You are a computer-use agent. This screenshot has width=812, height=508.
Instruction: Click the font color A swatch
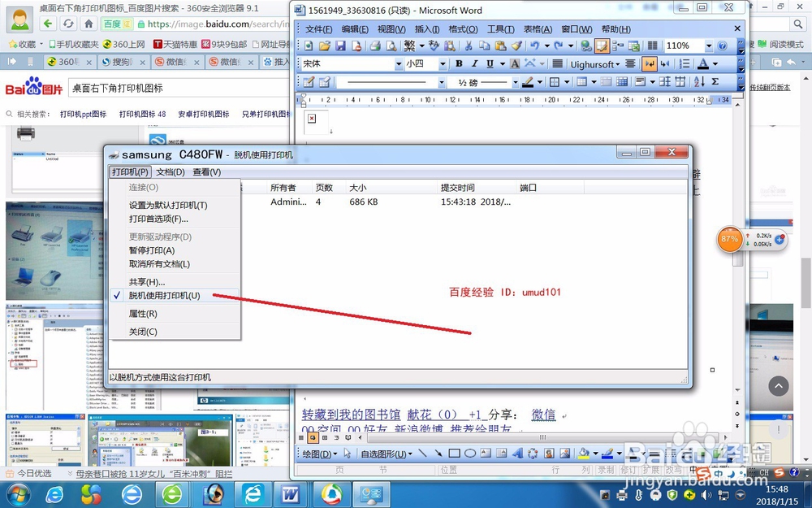pyautogui.click(x=702, y=63)
